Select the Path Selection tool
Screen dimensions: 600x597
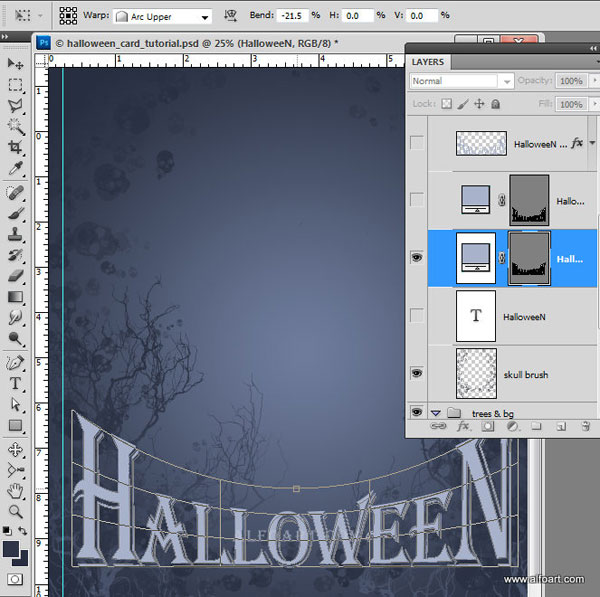point(15,404)
